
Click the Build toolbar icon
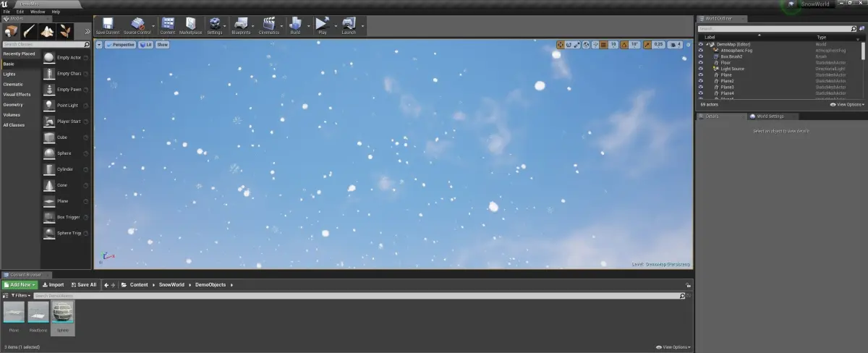(295, 26)
